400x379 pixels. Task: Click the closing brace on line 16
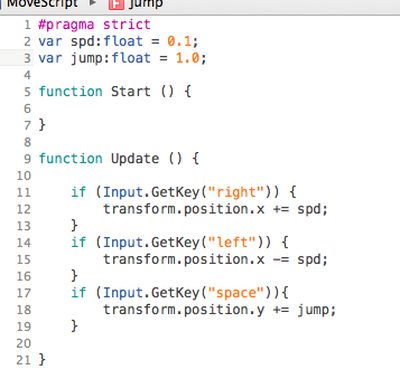pyautogui.click(x=74, y=276)
